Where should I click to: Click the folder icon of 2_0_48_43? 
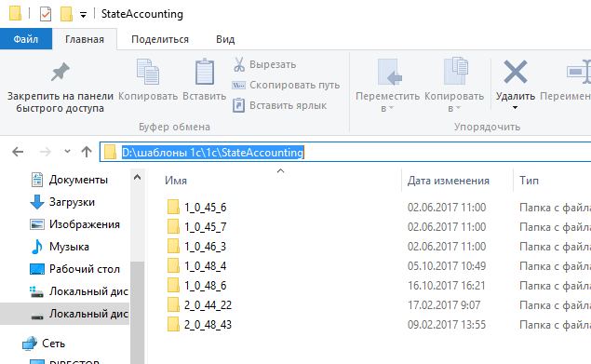173,324
